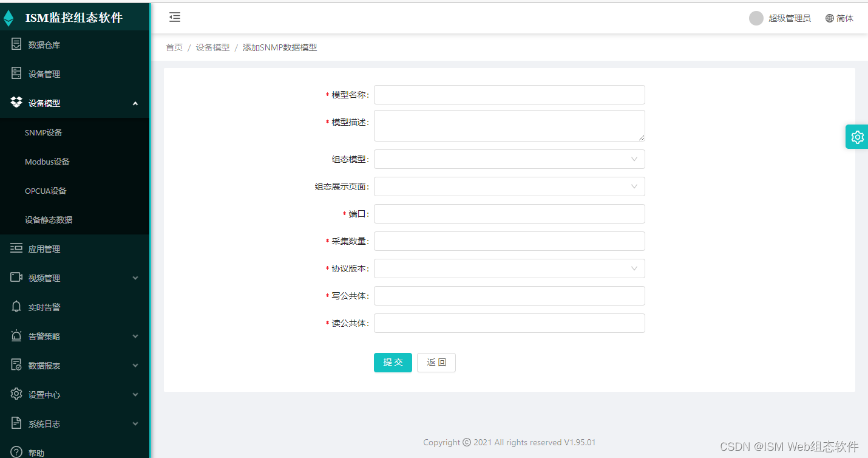
Task: Focus the 端口 input field
Action: [509, 214]
